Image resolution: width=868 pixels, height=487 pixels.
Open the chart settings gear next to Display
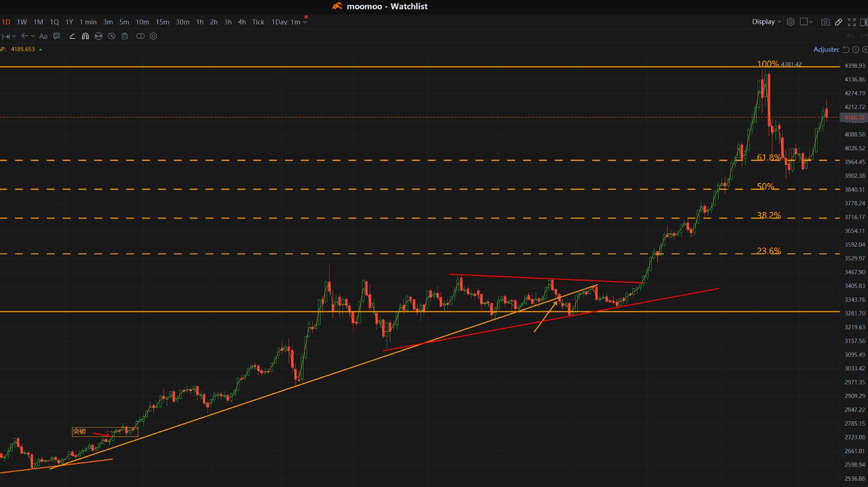tap(790, 22)
